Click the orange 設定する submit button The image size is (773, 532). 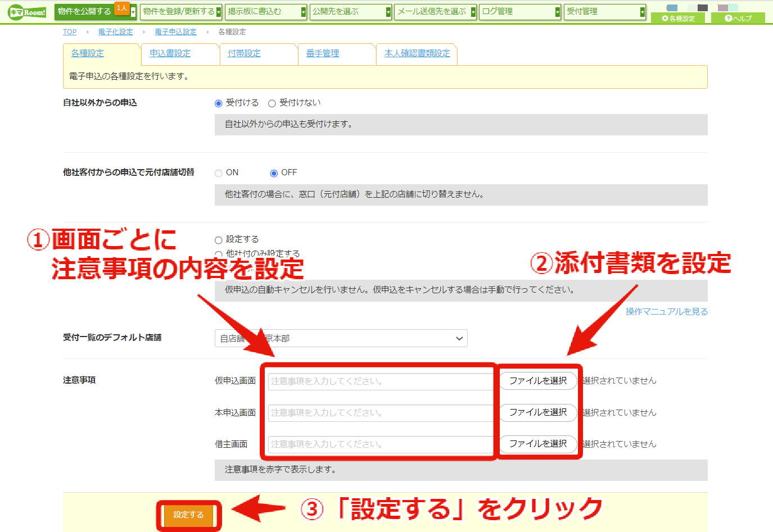coord(188,515)
